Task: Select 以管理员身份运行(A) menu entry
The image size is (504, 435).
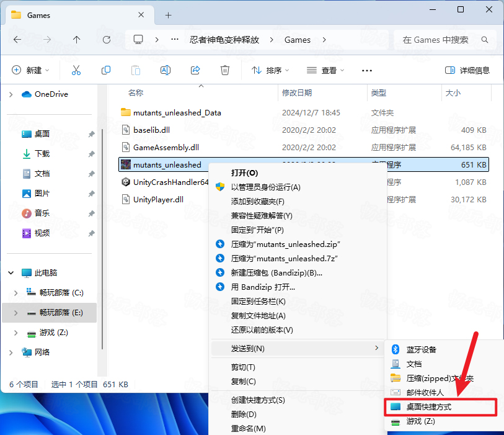Action: 299,187
